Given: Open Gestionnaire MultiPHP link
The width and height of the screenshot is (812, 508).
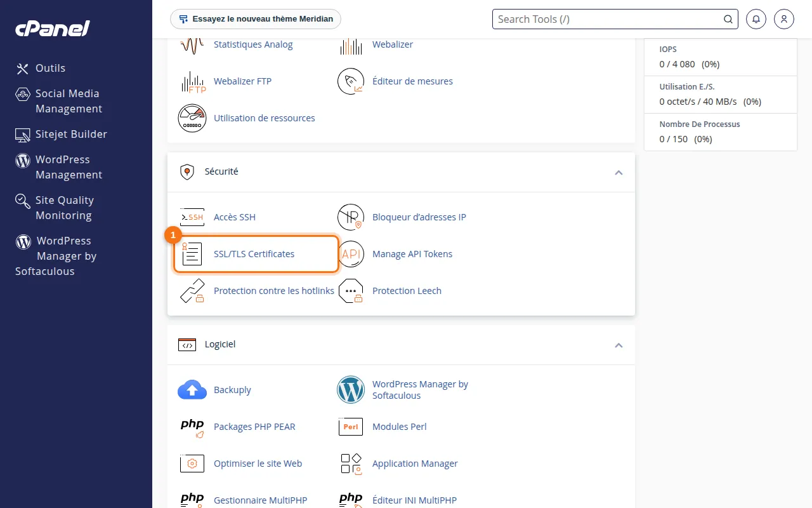Looking at the screenshot, I should point(260,500).
